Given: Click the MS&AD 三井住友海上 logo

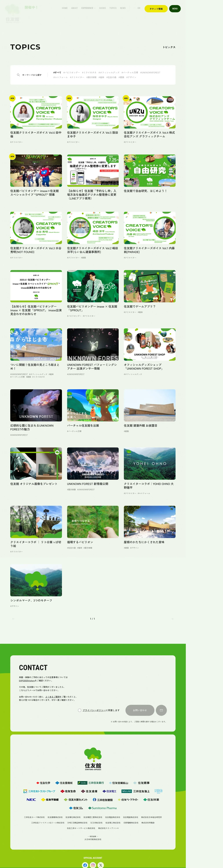Looking at the screenshot, I should pos(136,791).
